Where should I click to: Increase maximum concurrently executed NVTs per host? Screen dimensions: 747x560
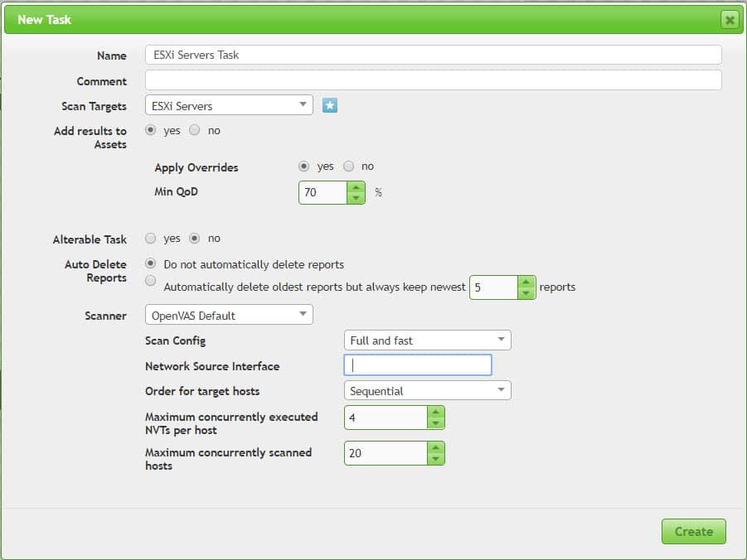click(x=435, y=412)
